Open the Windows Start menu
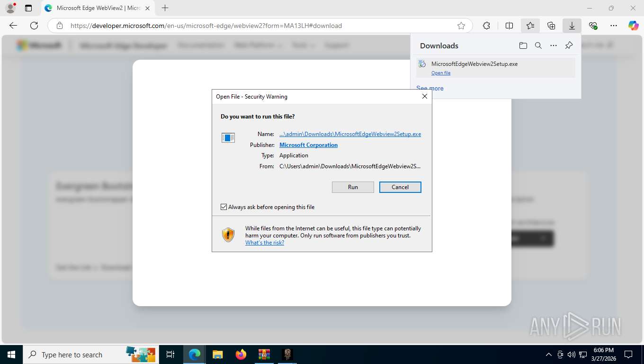The image size is (644, 364). pos(11,355)
